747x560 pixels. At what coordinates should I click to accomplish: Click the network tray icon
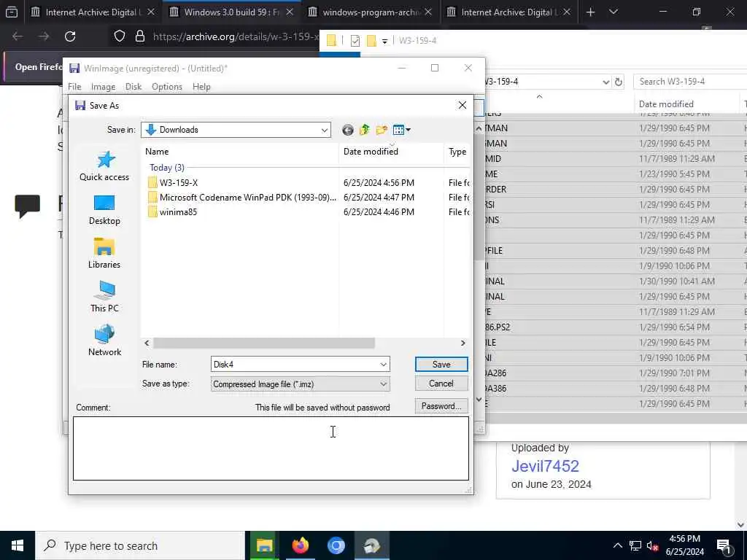point(635,545)
